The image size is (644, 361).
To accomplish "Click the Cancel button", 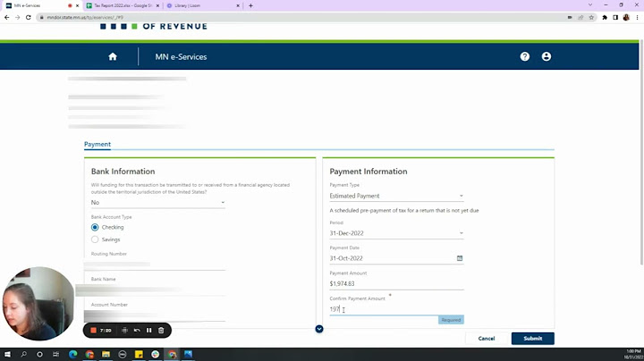I will pos(487,339).
